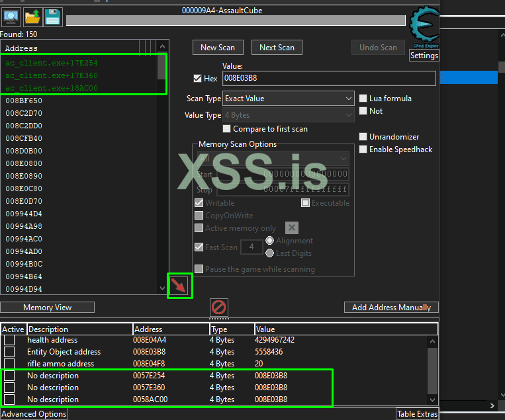Viewport: 505px width, 420px height.
Task: Click the Value hex input field
Action: click(x=329, y=78)
